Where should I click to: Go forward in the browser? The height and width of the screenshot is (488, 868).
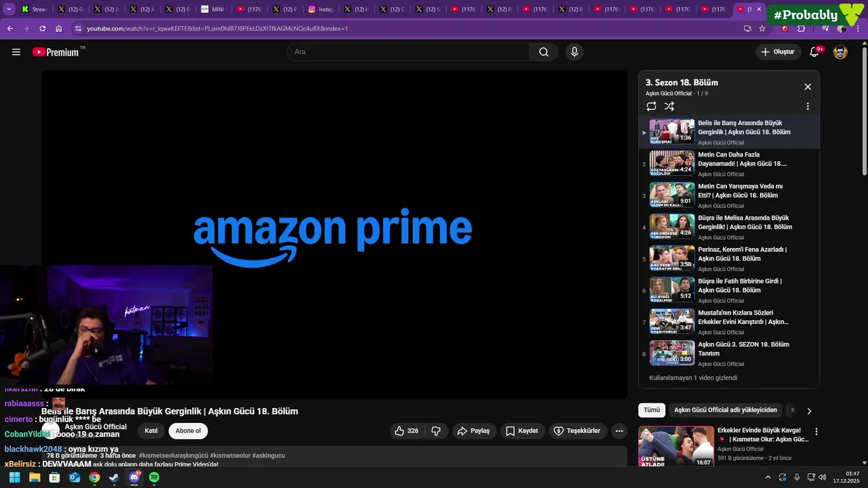pos(26,28)
